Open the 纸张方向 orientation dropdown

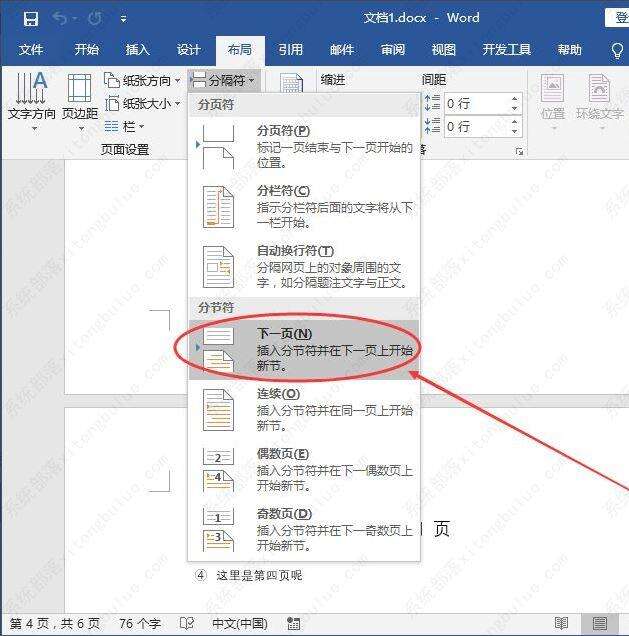coord(142,81)
